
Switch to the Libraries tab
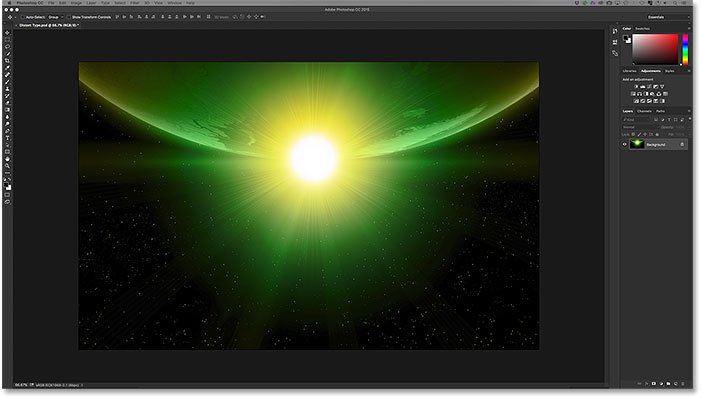pos(629,71)
